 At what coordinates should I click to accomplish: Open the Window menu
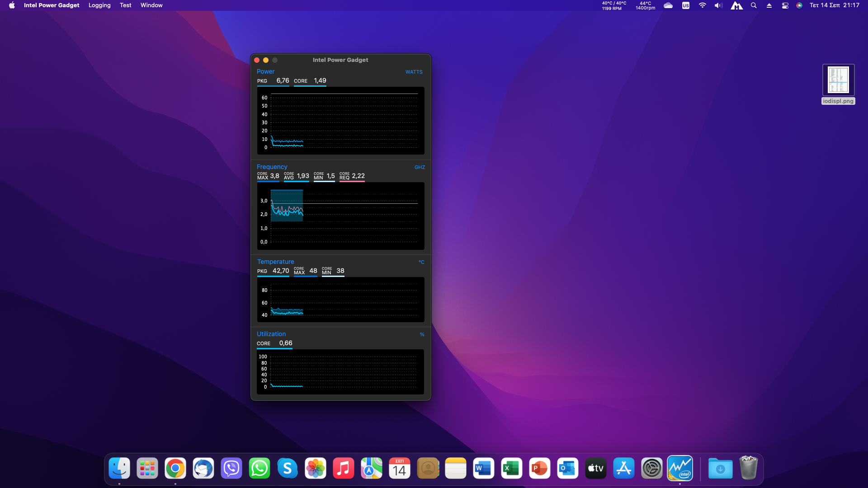(151, 5)
